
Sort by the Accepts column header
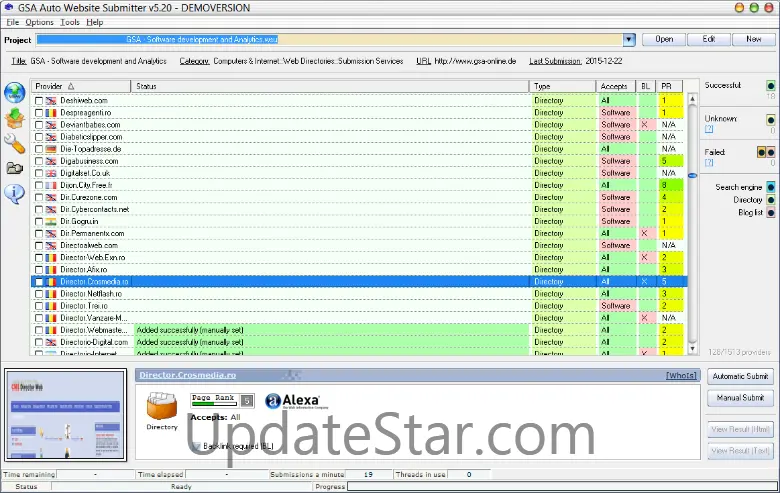(x=616, y=86)
